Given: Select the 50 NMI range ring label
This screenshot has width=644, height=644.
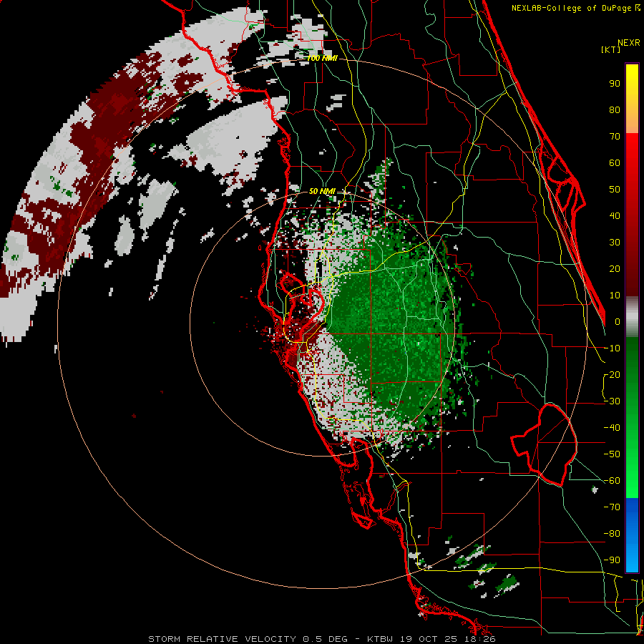Looking at the screenshot, I should (x=322, y=191).
